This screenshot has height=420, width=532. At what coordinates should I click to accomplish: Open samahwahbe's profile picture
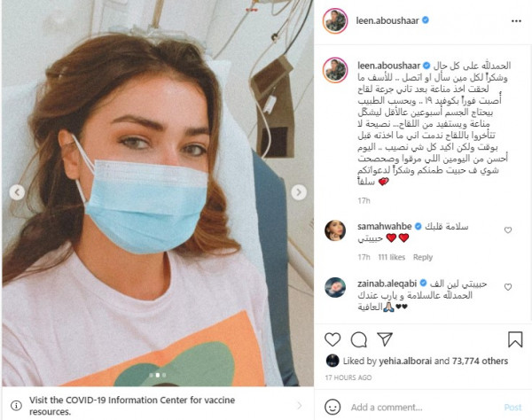coord(335,230)
